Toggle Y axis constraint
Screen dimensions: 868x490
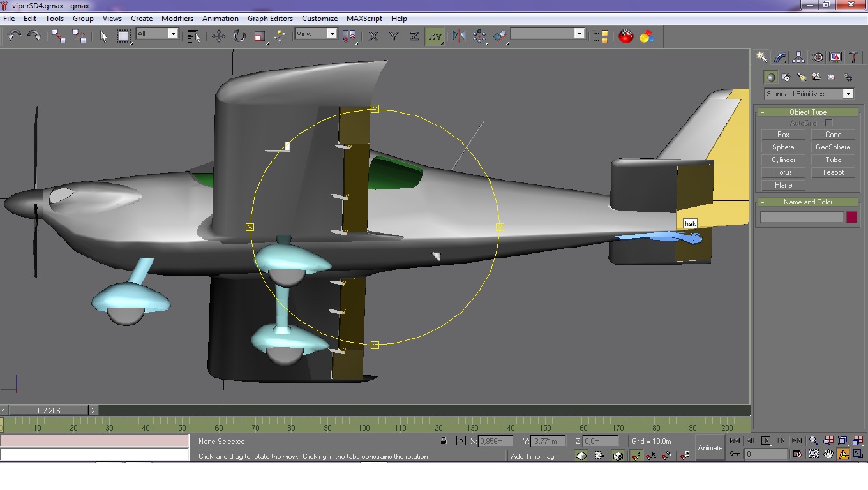pos(394,36)
